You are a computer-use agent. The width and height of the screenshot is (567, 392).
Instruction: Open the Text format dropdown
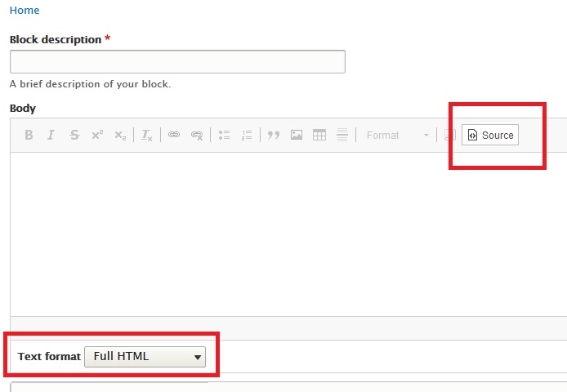pyautogui.click(x=145, y=357)
